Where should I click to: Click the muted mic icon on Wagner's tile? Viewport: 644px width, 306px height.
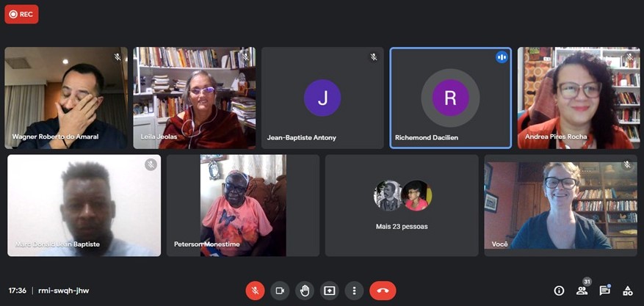click(117, 57)
